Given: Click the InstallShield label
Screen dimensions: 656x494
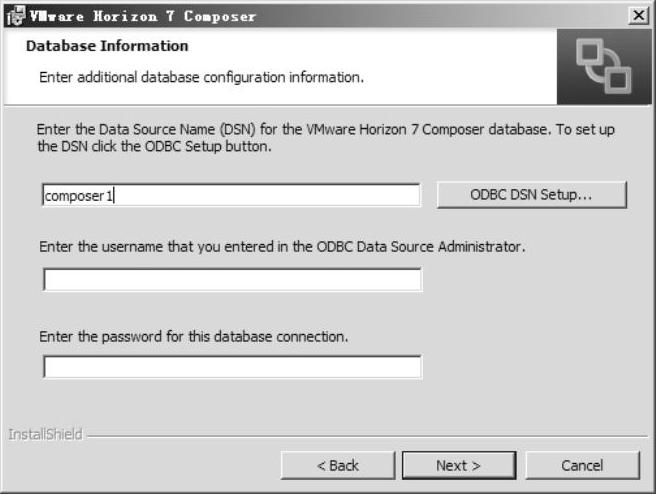Looking at the screenshot, I should 45,435.
